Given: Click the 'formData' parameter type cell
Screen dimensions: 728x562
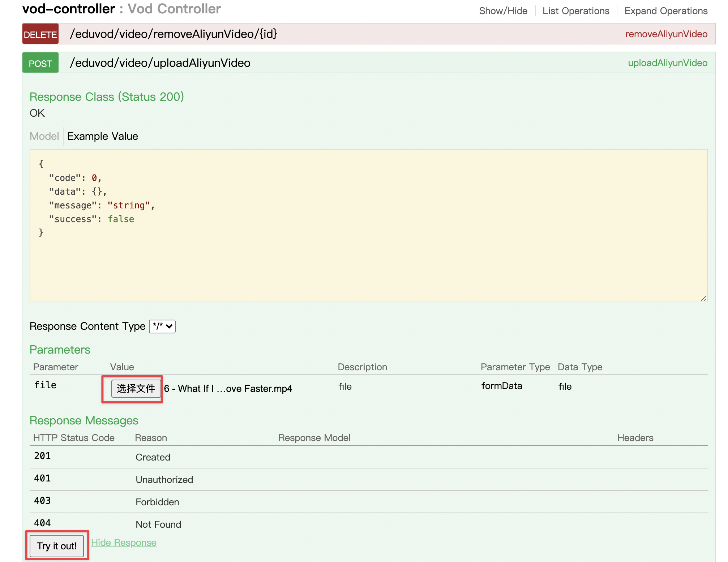Looking at the screenshot, I should tap(502, 386).
